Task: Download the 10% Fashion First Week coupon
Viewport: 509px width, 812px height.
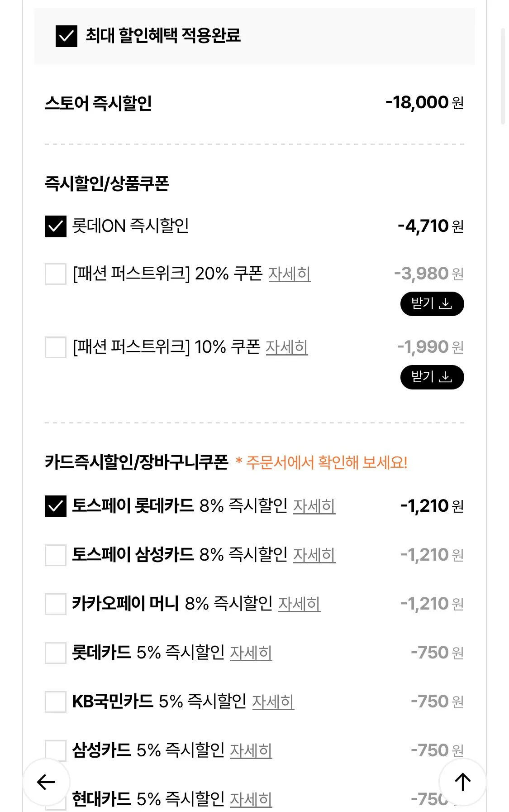Action: click(x=432, y=377)
